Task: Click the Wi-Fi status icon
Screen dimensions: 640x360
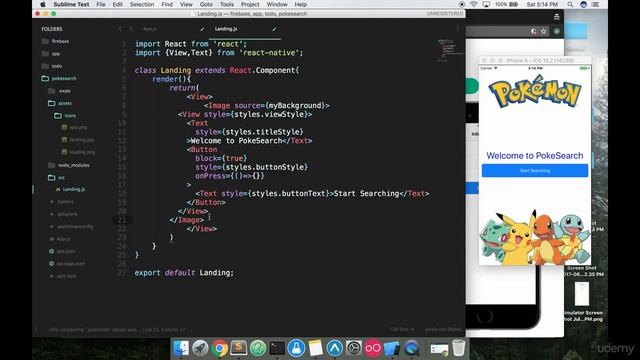Action: (x=474, y=4)
